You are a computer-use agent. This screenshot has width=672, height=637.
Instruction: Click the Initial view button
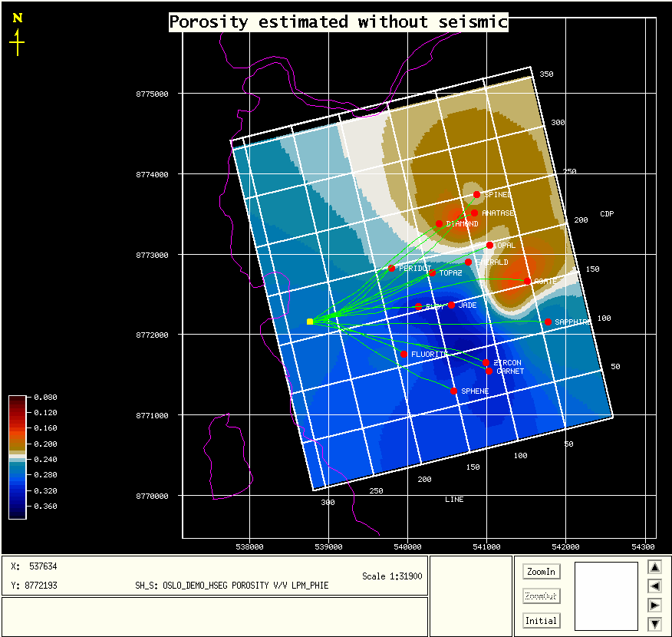[541, 620]
